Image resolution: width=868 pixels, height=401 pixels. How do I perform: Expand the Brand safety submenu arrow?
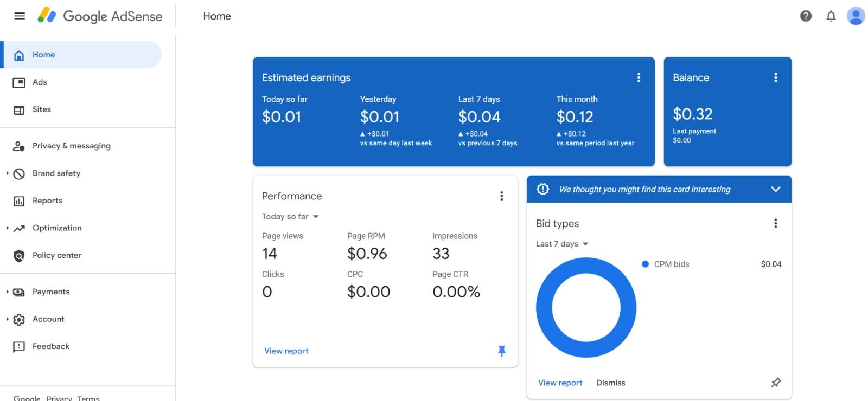point(7,173)
